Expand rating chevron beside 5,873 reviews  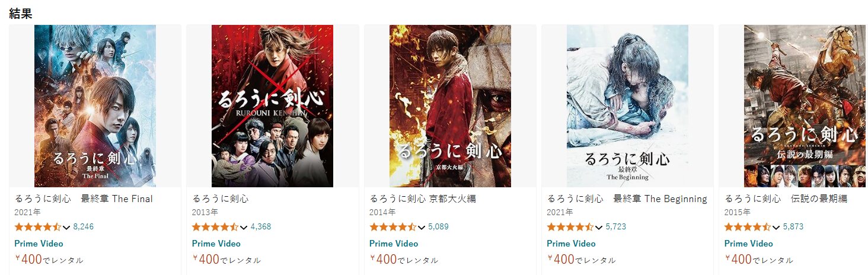point(776,228)
